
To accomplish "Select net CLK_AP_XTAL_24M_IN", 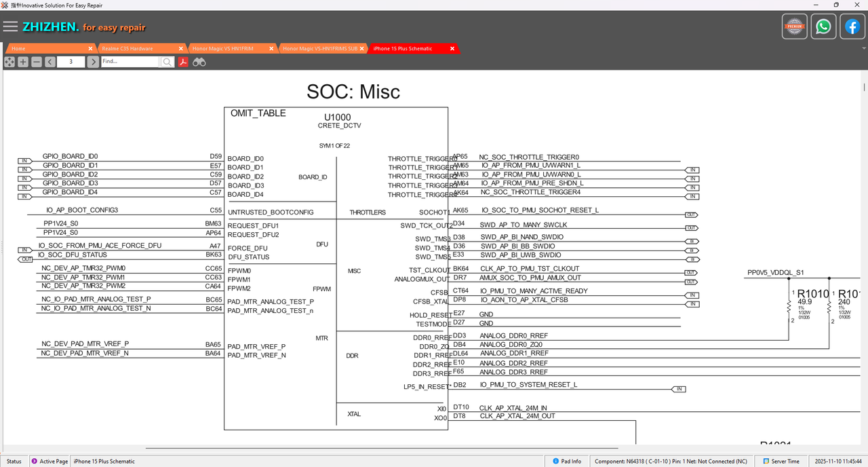I will coord(513,408).
